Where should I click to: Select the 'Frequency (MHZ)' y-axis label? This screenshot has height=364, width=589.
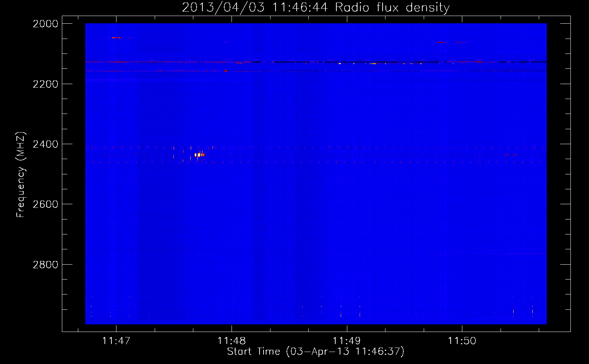tap(21, 175)
